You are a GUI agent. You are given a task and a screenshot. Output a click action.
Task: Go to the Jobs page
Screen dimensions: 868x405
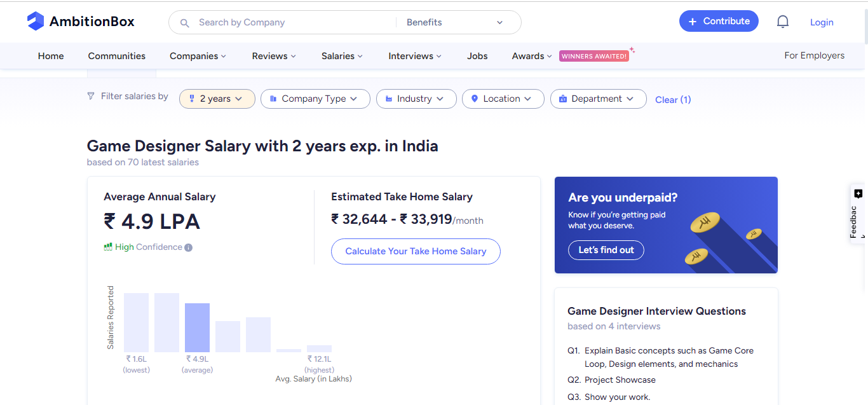tap(477, 56)
